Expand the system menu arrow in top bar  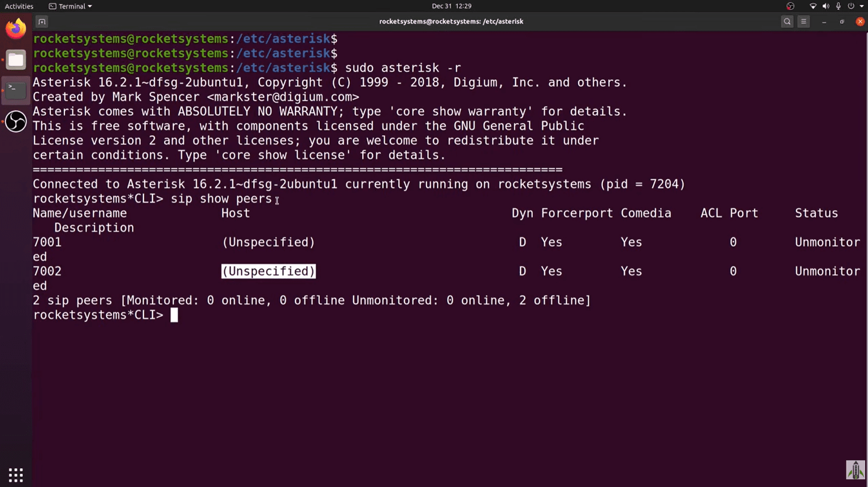point(862,6)
